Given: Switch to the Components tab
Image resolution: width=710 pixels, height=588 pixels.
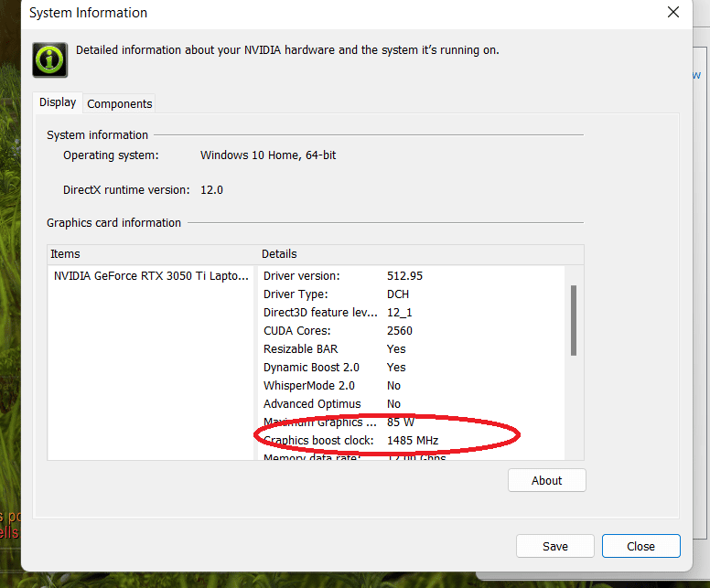Looking at the screenshot, I should click(x=120, y=103).
